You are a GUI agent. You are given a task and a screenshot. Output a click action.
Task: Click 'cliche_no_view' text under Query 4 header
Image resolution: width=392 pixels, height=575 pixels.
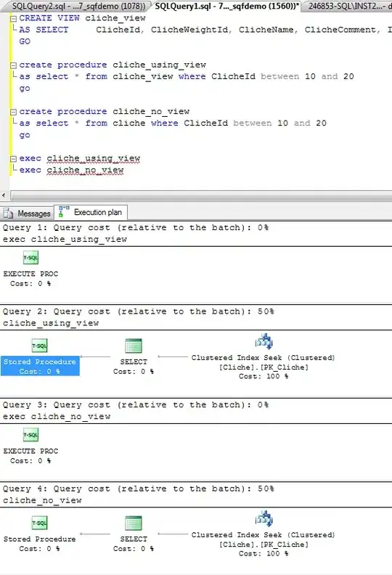click(42, 500)
